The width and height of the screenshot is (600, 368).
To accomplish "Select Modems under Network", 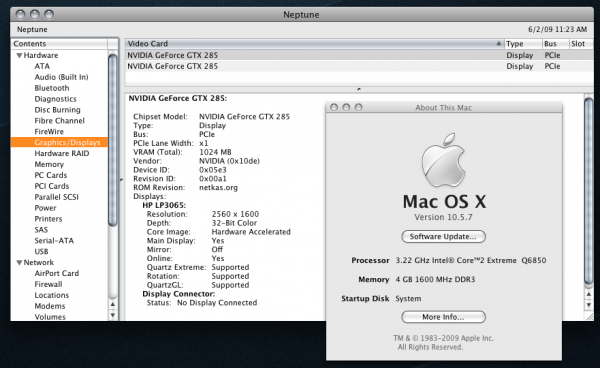I will 50,306.
